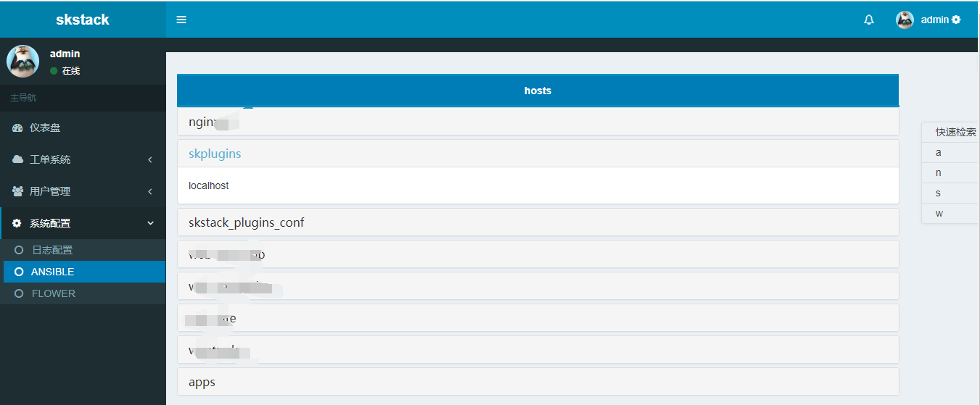This screenshot has height=405, width=980.
Task: Expand 工单系统 menu chevron
Action: (x=150, y=159)
